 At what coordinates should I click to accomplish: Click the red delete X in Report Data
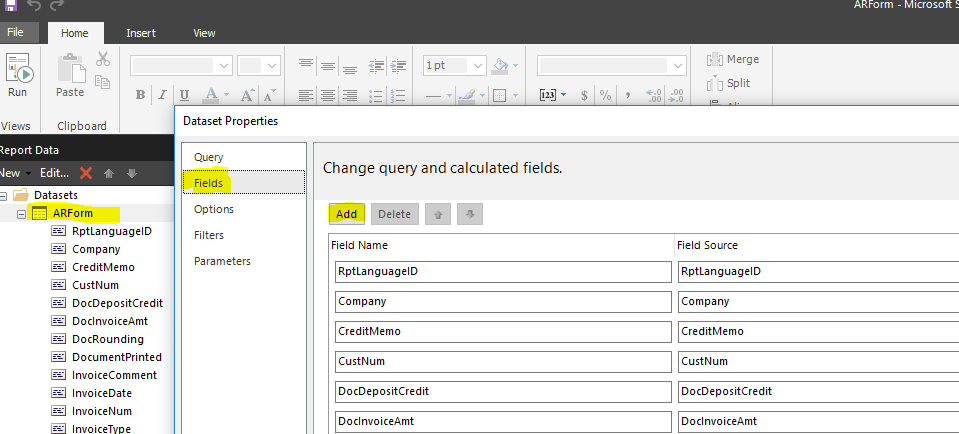86,173
